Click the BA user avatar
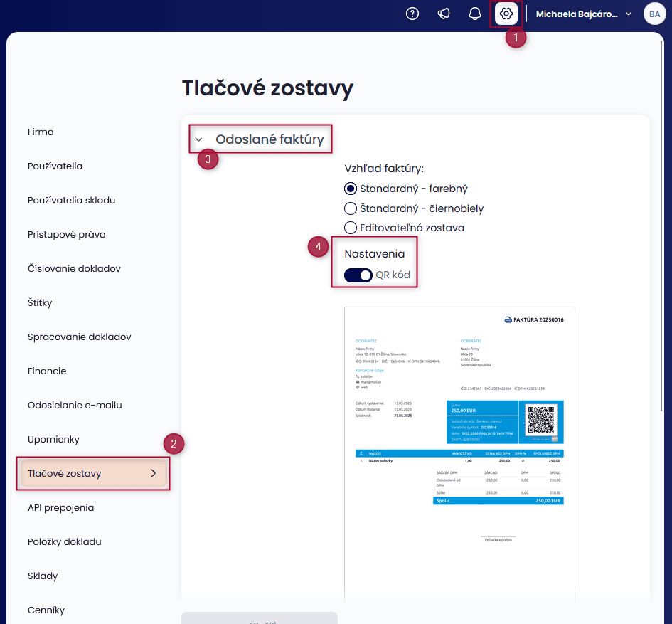The image size is (672, 624). point(654,14)
